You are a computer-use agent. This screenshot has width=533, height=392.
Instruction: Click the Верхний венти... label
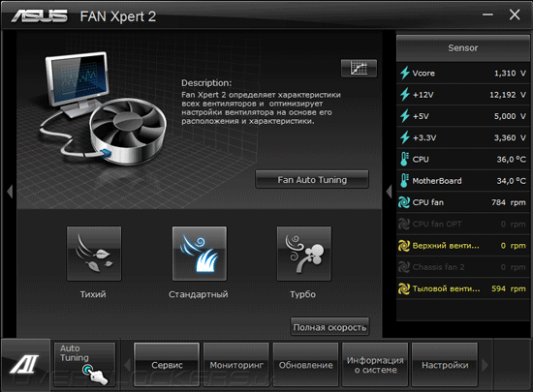446,246
